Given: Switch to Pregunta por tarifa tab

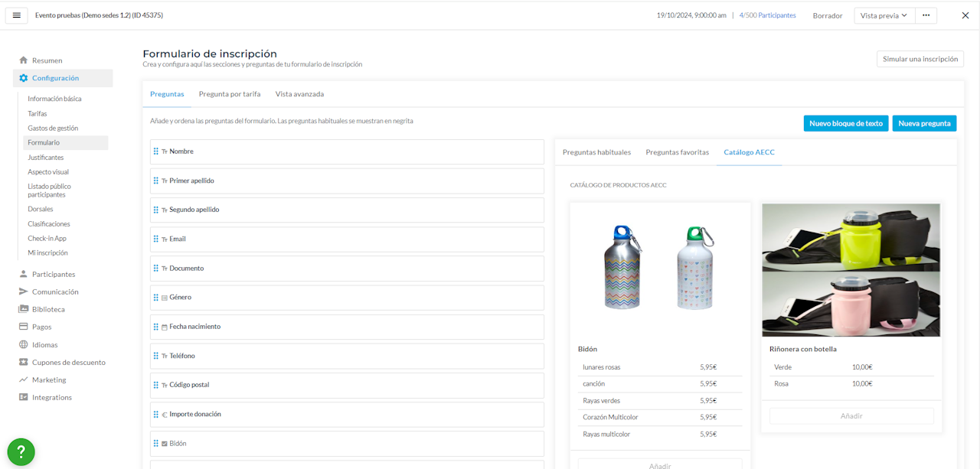Looking at the screenshot, I should pyautogui.click(x=230, y=94).
